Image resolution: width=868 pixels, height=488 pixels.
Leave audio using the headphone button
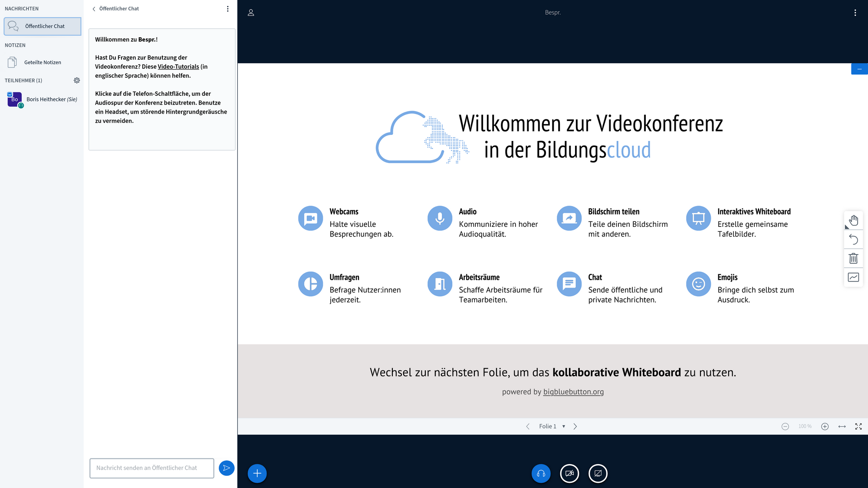click(x=541, y=473)
